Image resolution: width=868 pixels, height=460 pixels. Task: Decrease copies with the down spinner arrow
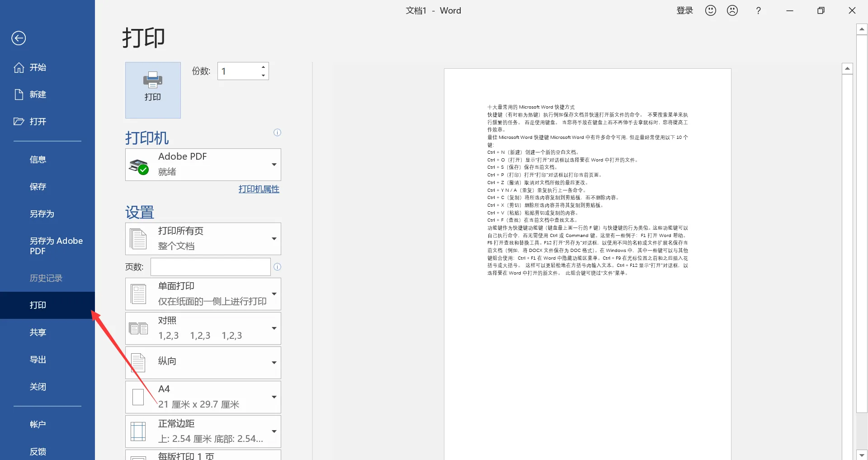tap(263, 76)
